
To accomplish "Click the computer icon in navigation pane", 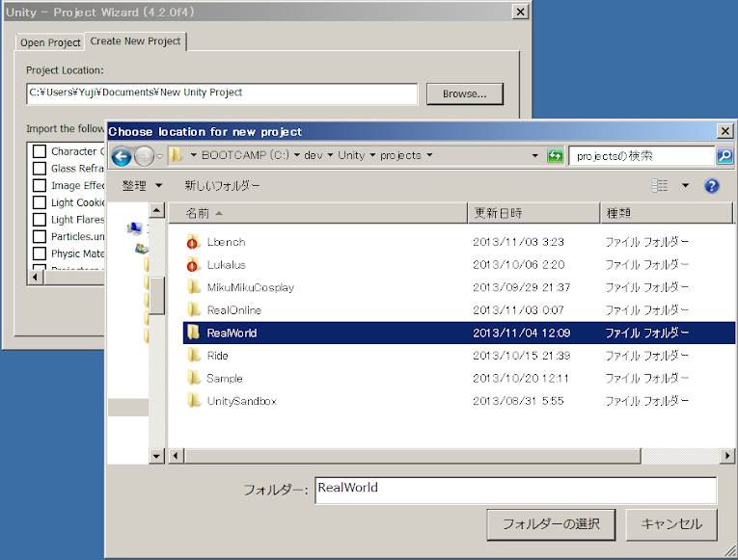I will point(135,228).
